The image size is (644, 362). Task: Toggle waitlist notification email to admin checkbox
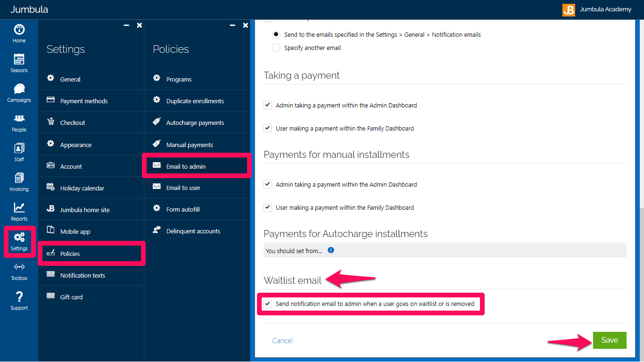(x=268, y=304)
